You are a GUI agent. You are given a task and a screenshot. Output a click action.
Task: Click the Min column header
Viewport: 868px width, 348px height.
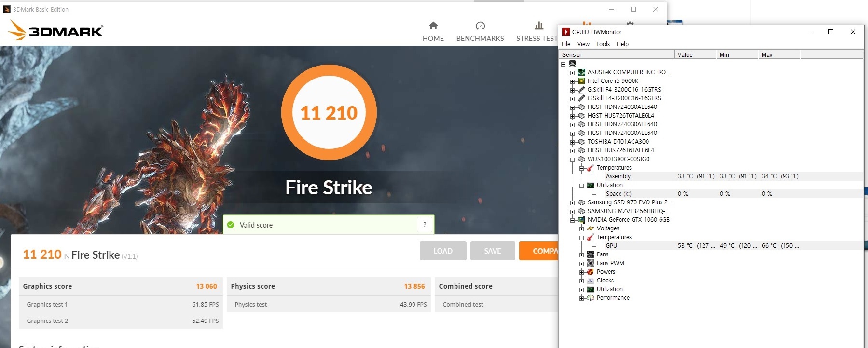click(x=737, y=54)
